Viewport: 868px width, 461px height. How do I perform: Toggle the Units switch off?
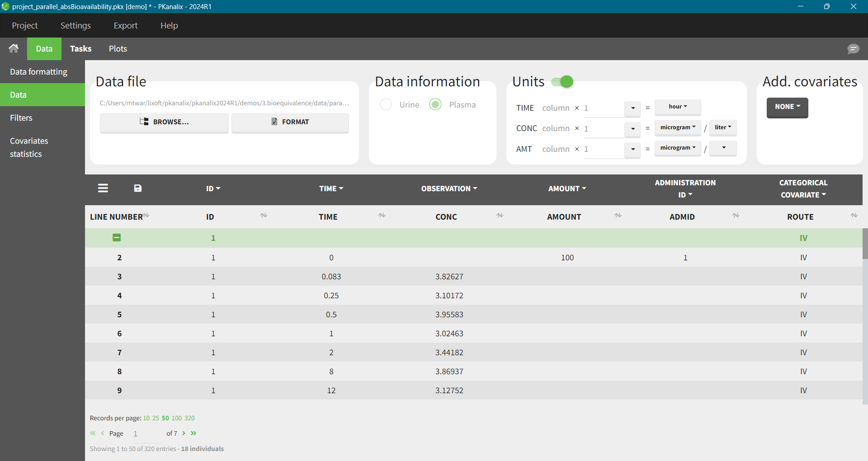[x=562, y=82]
